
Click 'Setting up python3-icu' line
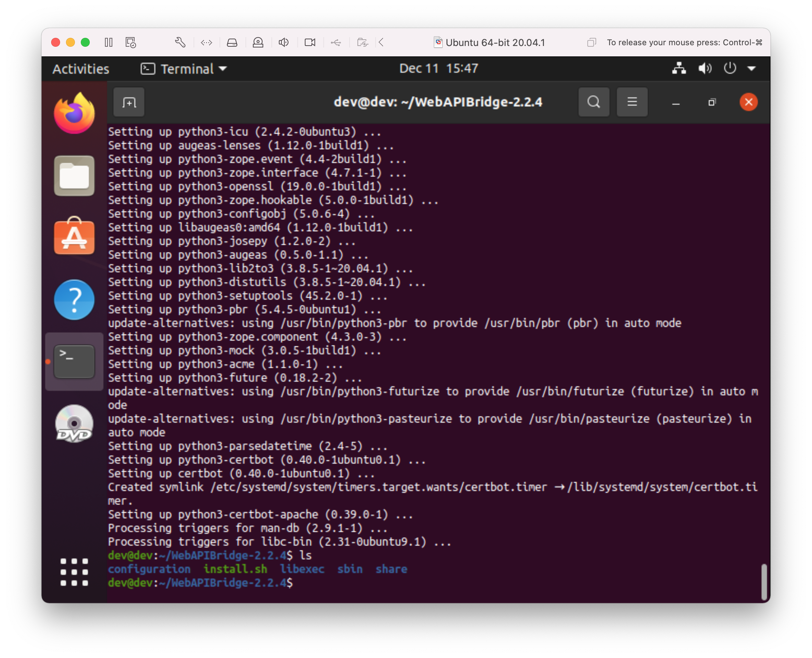[x=244, y=132]
